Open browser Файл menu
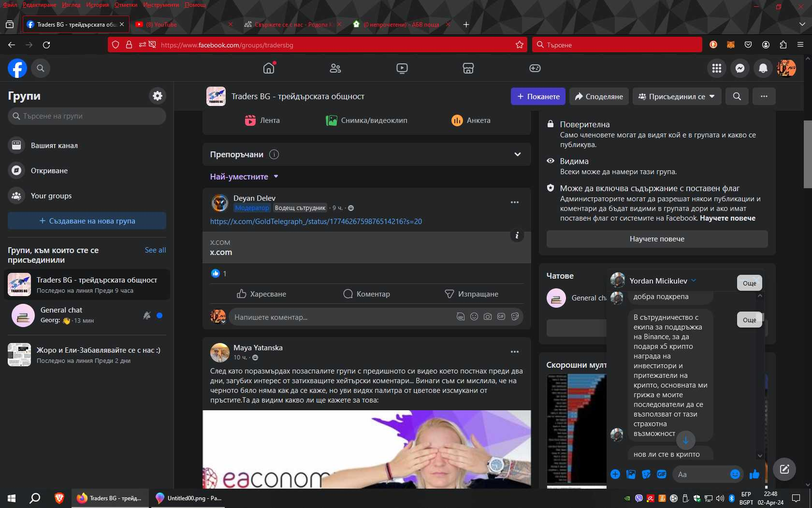 click(10, 5)
